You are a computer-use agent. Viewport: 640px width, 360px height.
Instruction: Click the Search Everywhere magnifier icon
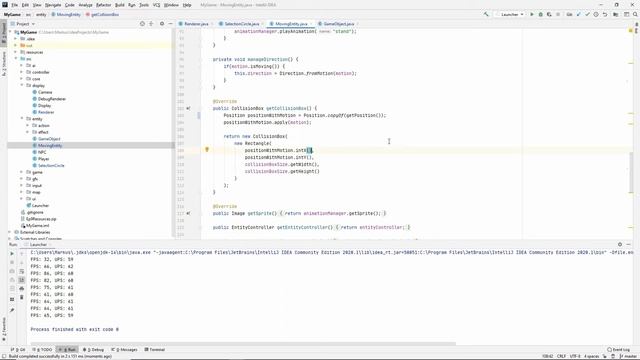click(635, 14)
